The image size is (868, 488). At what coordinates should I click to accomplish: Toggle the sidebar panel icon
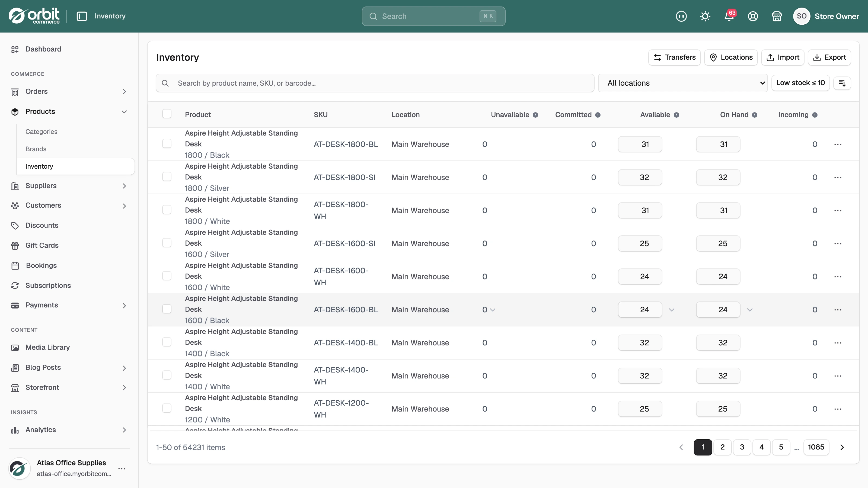coord(82,16)
